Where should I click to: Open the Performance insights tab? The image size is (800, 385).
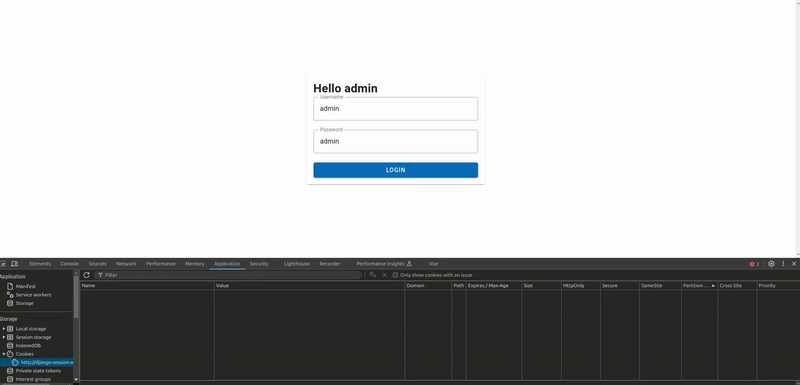(384, 264)
